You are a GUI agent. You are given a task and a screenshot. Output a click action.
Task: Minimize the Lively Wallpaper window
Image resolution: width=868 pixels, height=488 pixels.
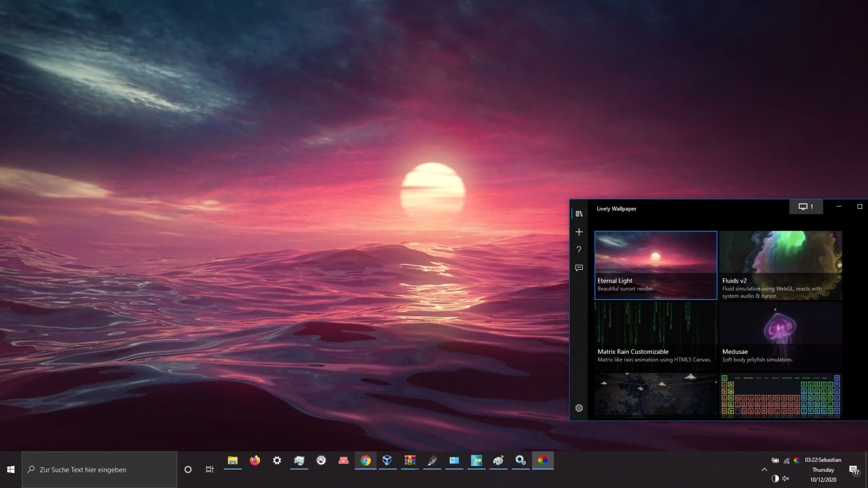pyautogui.click(x=839, y=207)
